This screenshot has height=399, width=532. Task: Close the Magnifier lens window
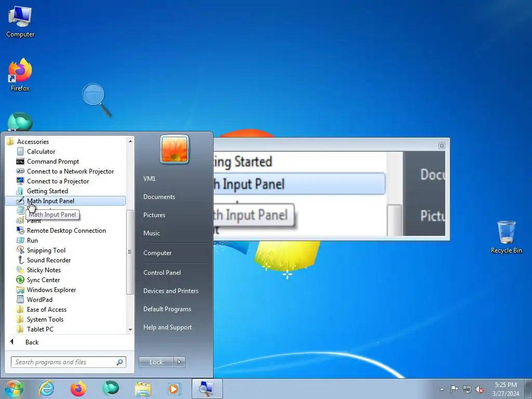pos(442,145)
